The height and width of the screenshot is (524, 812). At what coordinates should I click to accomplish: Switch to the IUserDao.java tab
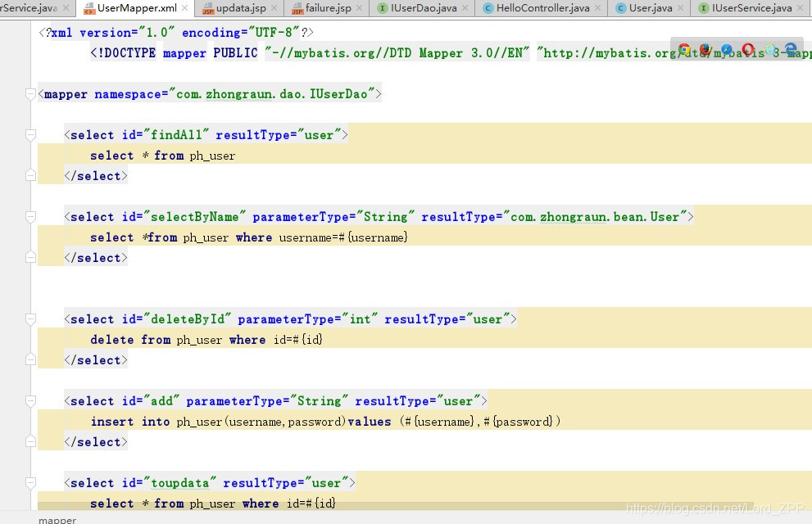(424, 7)
